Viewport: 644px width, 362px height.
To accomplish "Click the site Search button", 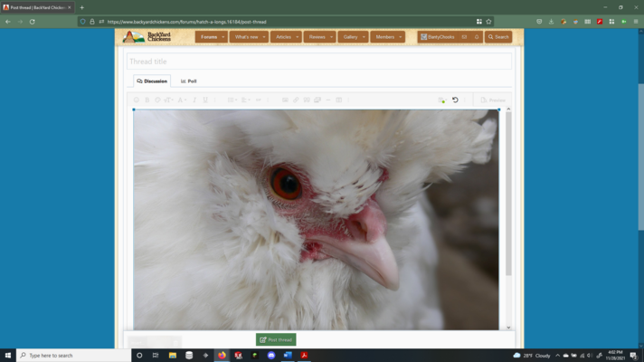I will [x=498, y=37].
